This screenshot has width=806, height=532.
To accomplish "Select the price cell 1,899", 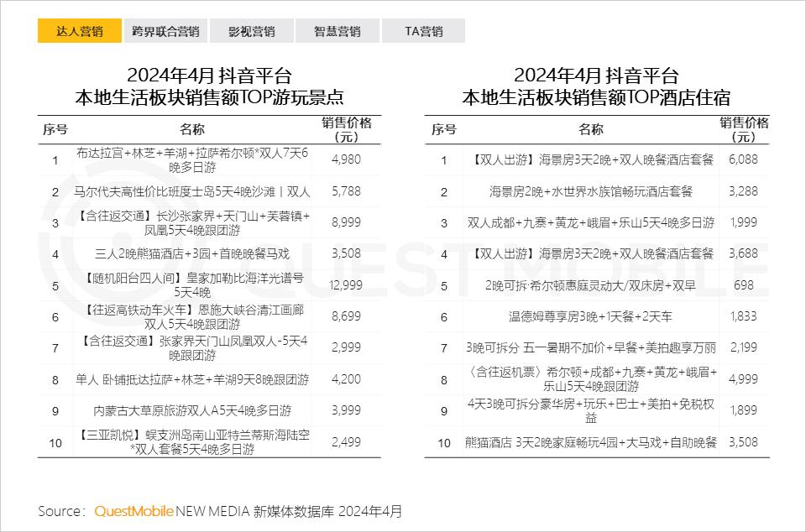I will click(x=743, y=410).
